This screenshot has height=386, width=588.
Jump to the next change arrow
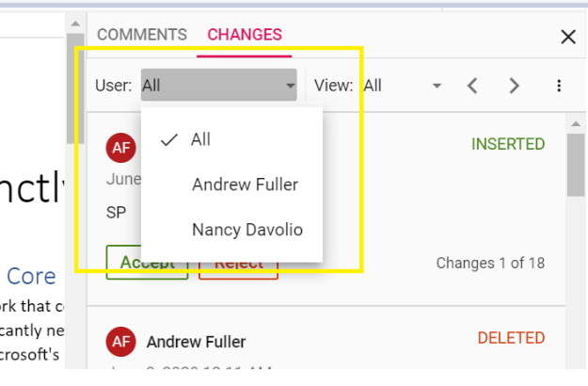click(x=514, y=86)
